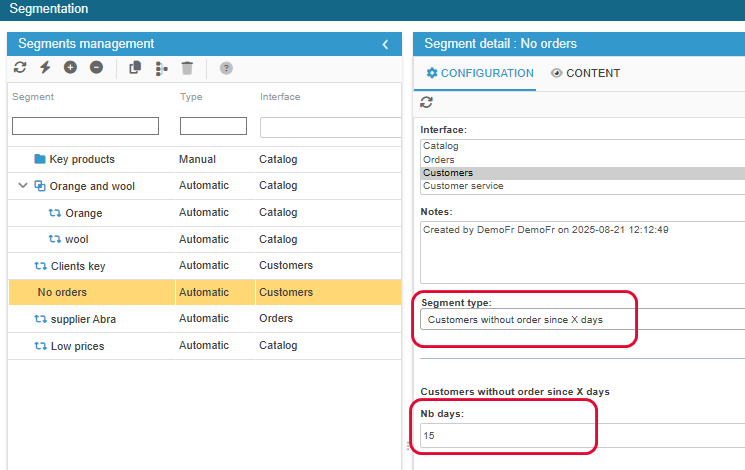Refresh the segments list in management toolbar
Image resolution: width=745 pixels, height=470 pixels.
[x=20, y=67]
